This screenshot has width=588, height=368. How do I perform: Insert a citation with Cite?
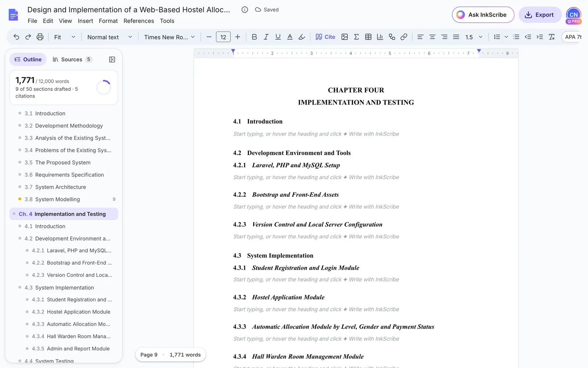click(325, 37)
